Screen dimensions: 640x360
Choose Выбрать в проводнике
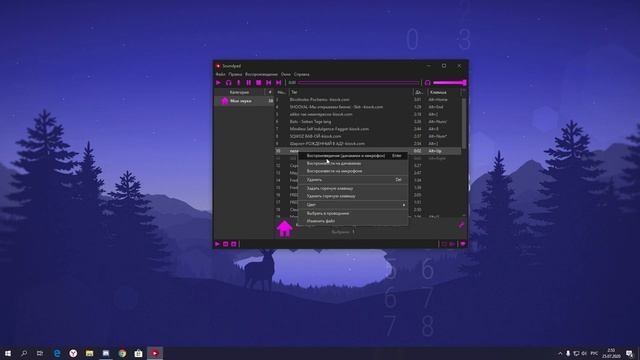point(353,213)
